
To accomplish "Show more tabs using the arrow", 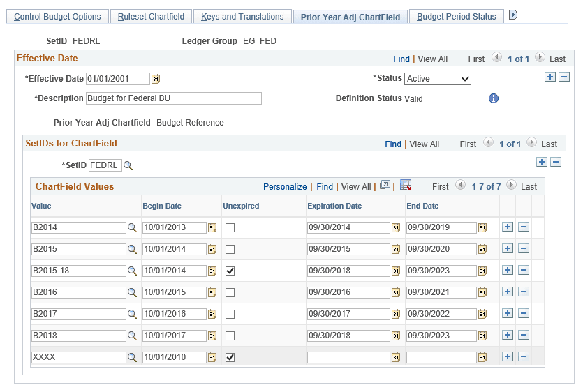I will point(513,15).
